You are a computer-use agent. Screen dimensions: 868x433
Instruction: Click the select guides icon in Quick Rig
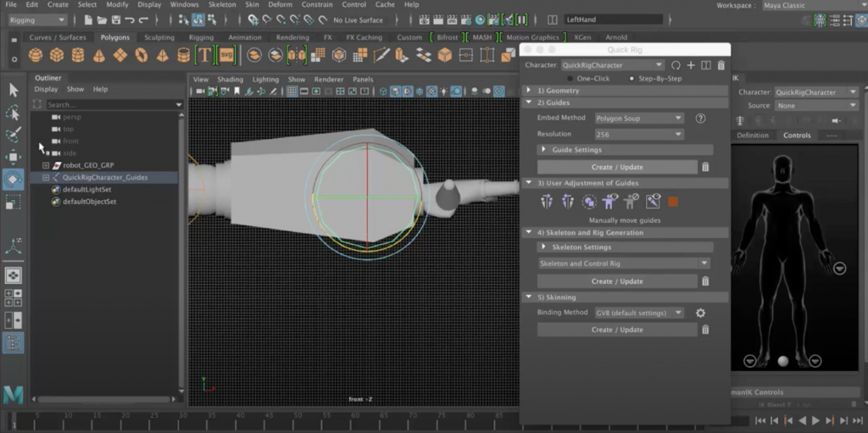(x=589, y=203)
